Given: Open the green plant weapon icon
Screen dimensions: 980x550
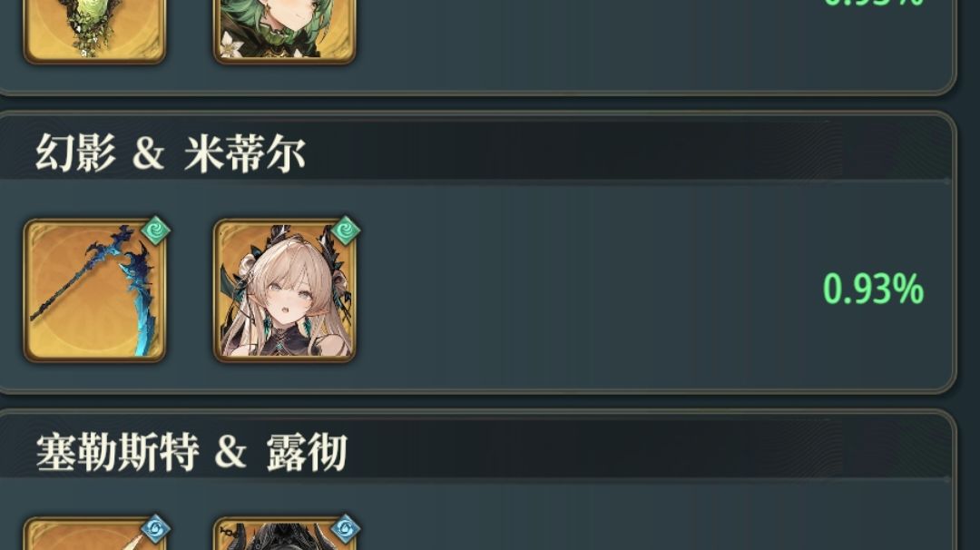Looking at the screenshot, I should (x=94, y=31).
